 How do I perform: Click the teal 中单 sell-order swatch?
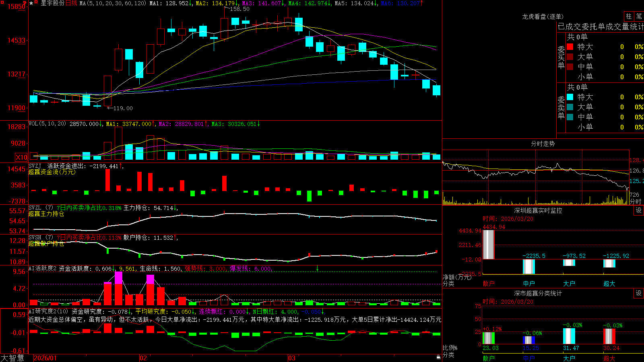pos(570,117)
